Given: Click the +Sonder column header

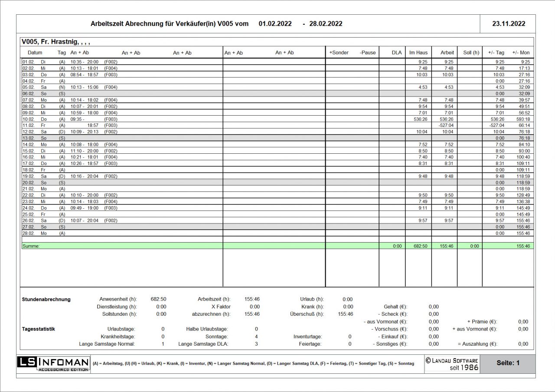Looking at the screenshot, I should (x=339, y=52).
